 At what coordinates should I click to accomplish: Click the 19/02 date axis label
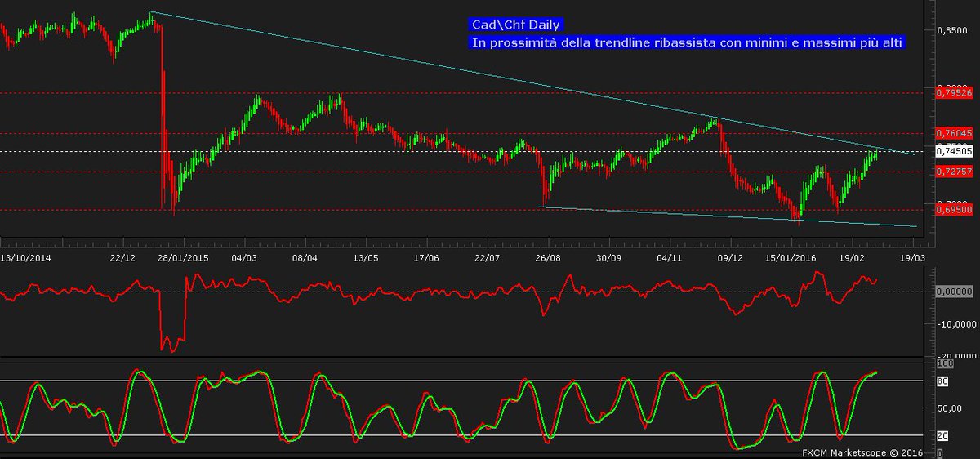tap(852, 257)
